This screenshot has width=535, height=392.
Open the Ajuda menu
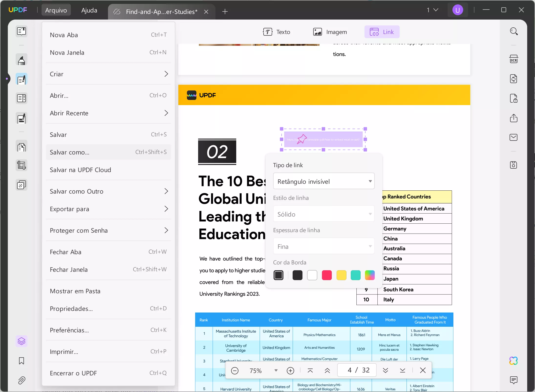point(89,10)
